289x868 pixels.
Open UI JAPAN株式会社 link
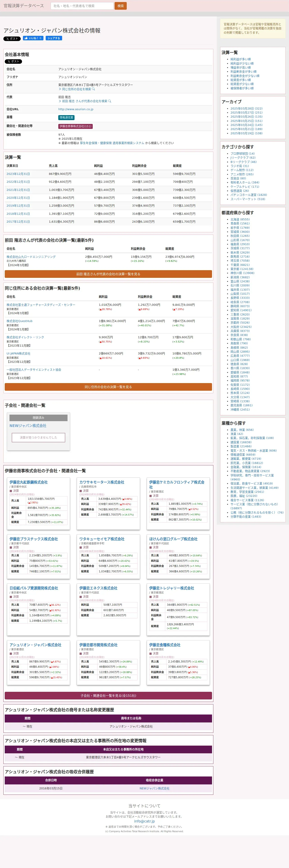point(18,354)
